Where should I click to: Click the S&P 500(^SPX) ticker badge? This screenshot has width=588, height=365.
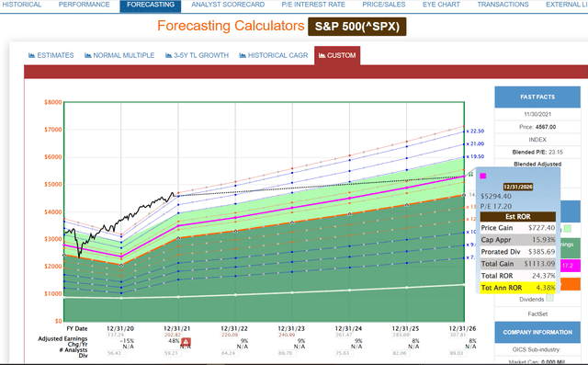click(x=357, y=27)
